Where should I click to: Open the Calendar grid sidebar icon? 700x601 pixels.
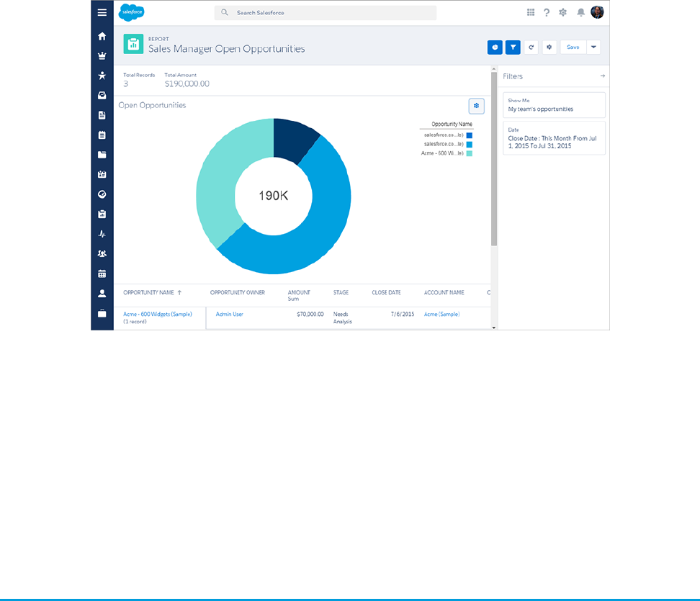pos(102,274)
